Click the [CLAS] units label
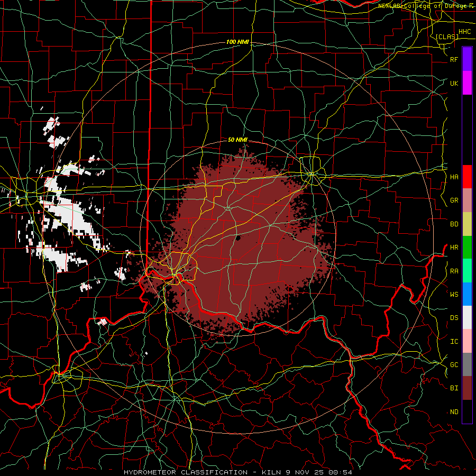This screenshot has width=476, height=476. coord(447,36)
